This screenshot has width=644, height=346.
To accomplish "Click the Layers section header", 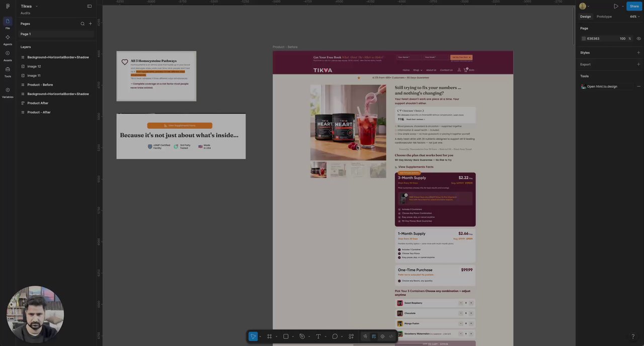I will [26, 47].
